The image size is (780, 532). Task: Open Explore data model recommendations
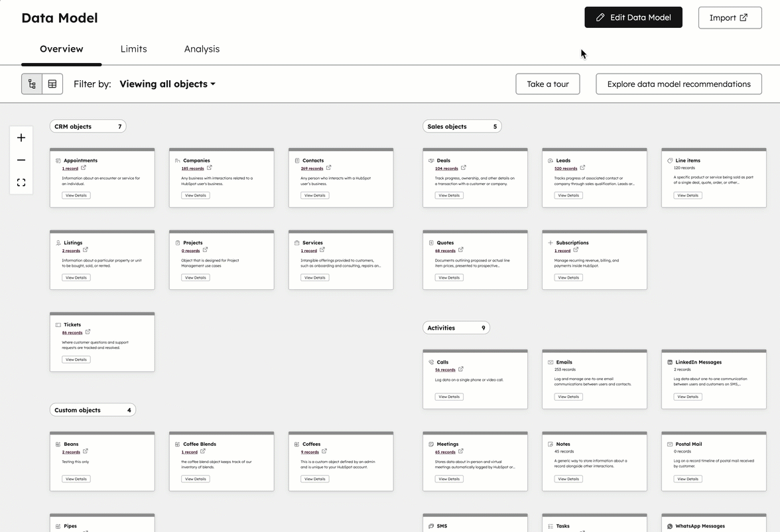pos(679,84)
